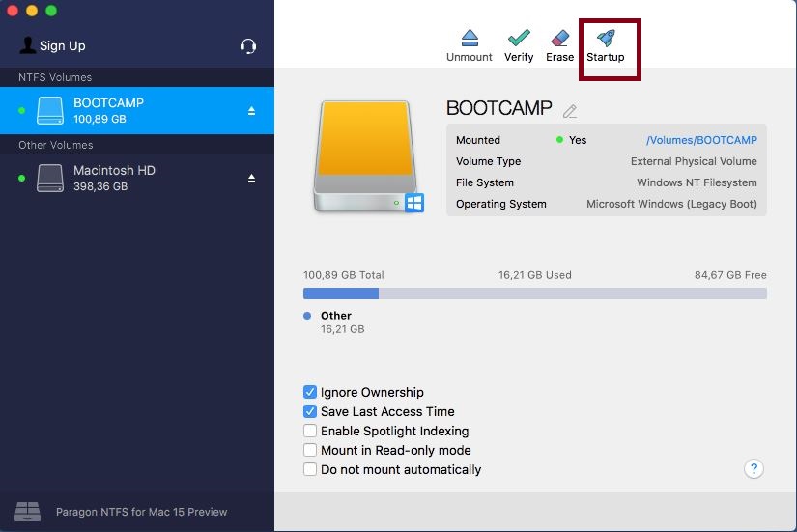Click the large yellow BOOTCAMP disk image
Viewport: 797px width, 532px height.
point(368,156)
